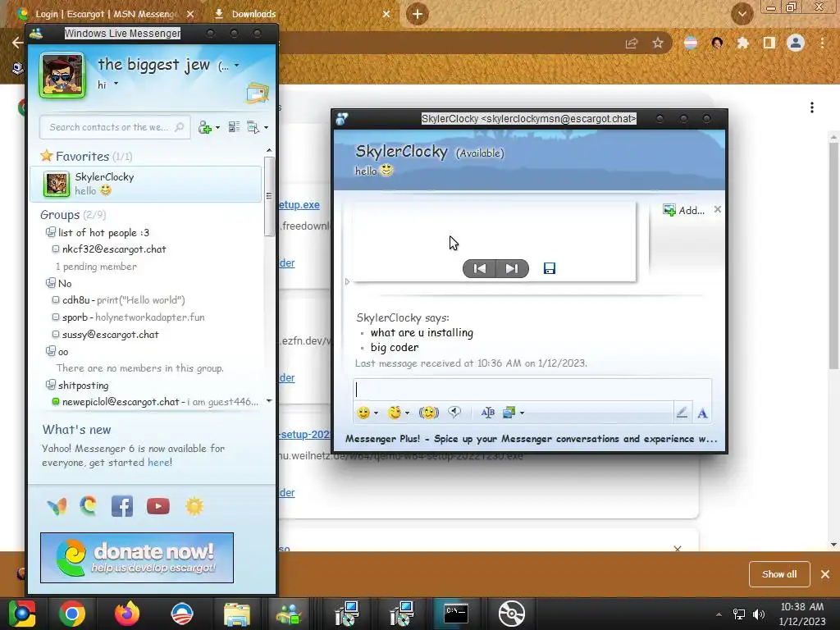The width and height of the screenshot is (840, 630).
Task: Open the add contact icon in Messenger
Action: [x=204, y=127]
